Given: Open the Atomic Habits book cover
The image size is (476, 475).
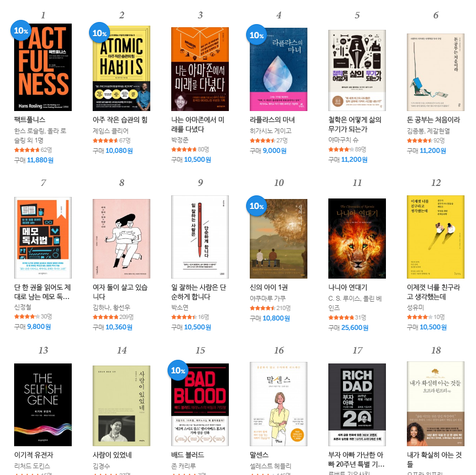Looking at the screenshot, I should 121,68.
